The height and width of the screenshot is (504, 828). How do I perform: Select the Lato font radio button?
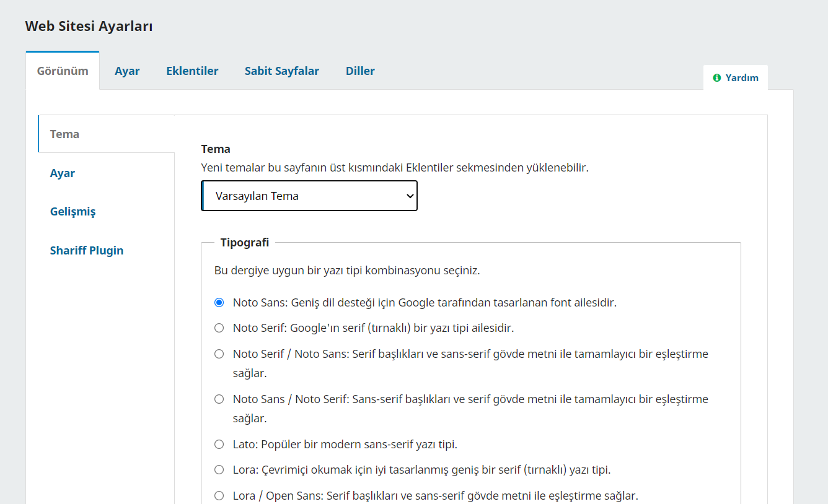coord(219,445)
